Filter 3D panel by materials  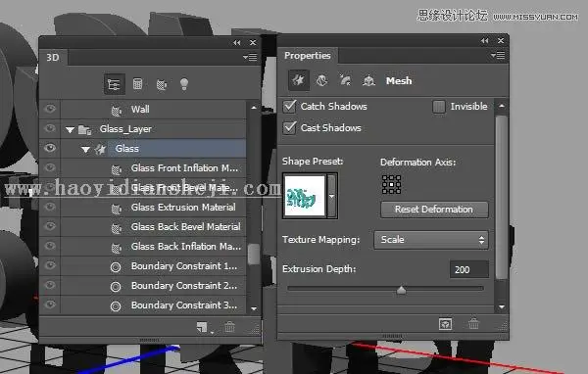pyautogui.click(x=162, y=85)
